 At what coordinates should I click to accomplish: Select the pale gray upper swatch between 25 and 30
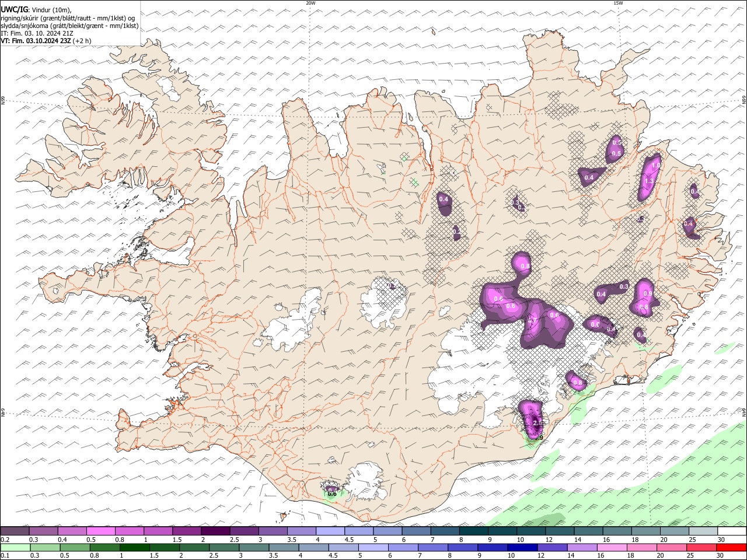[704, 531]
